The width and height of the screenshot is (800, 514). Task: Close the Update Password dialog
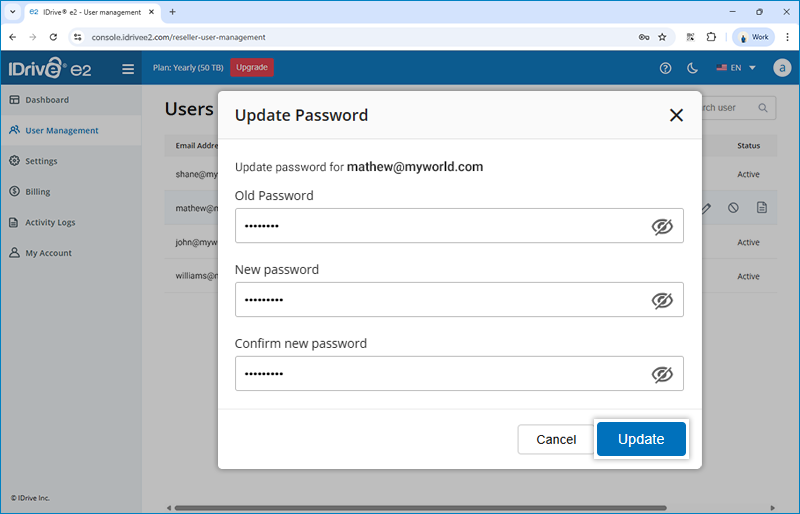tap(676, 115)
